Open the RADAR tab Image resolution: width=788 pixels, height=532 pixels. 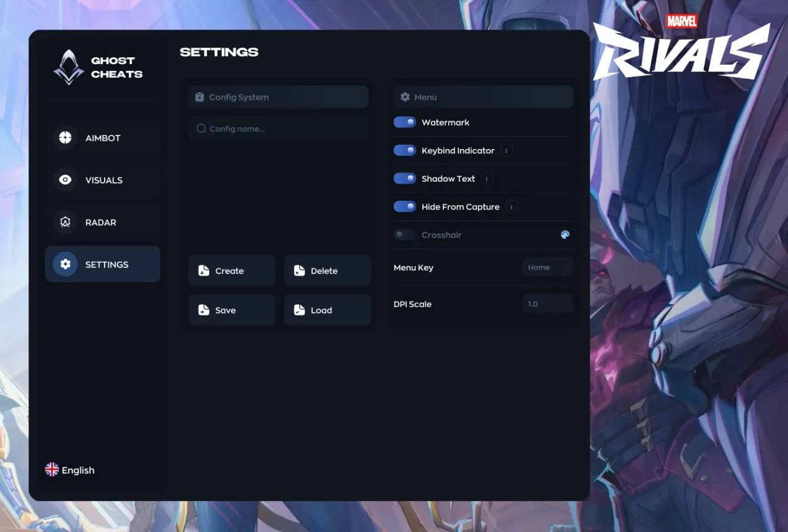pos(102,222)
